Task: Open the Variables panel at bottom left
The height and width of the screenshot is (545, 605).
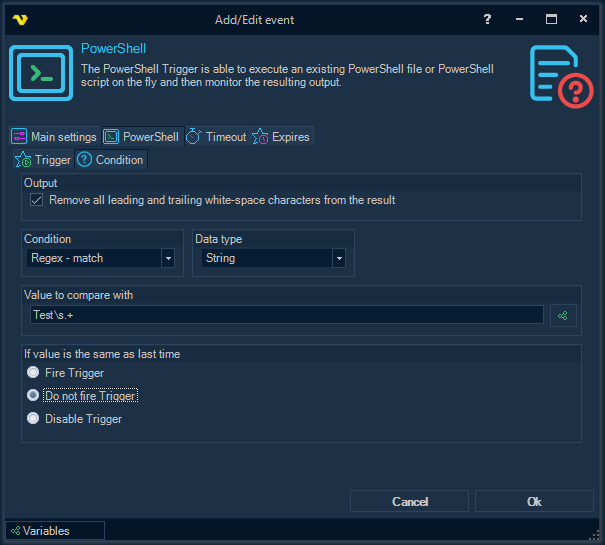Action: click(x=55, y=531)
